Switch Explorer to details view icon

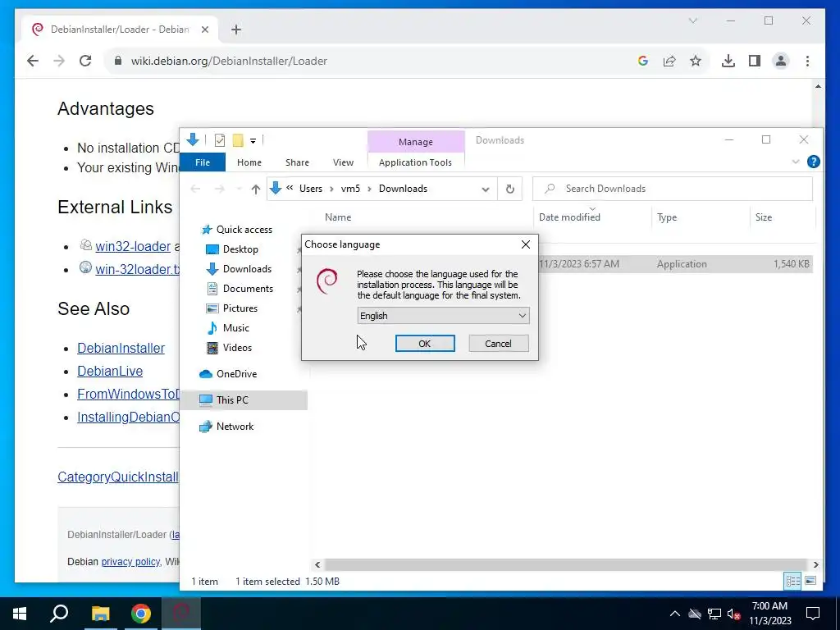click(x=793, y=581)
